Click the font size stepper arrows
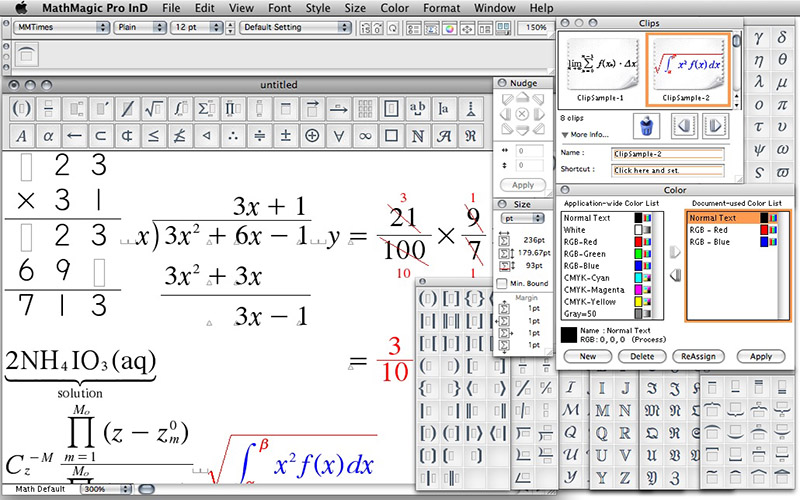 pyautogui.click(x=230, y=28)
